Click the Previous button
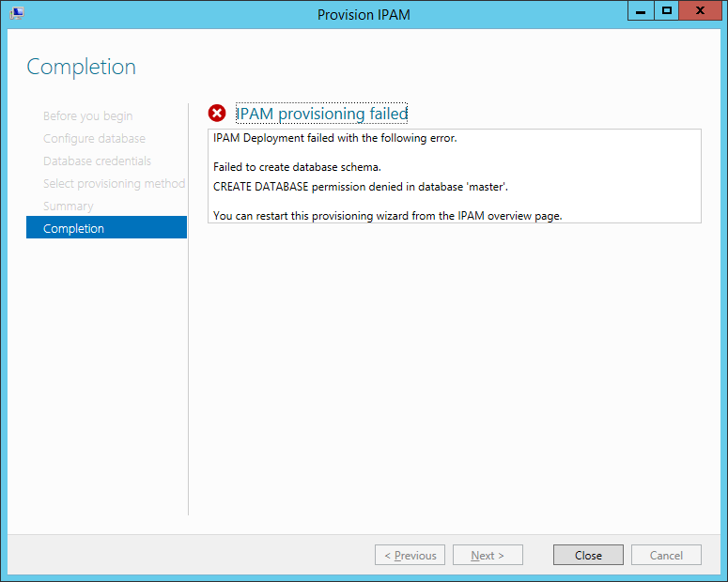This screenshot has height=582, width=728. coord(410,555)
